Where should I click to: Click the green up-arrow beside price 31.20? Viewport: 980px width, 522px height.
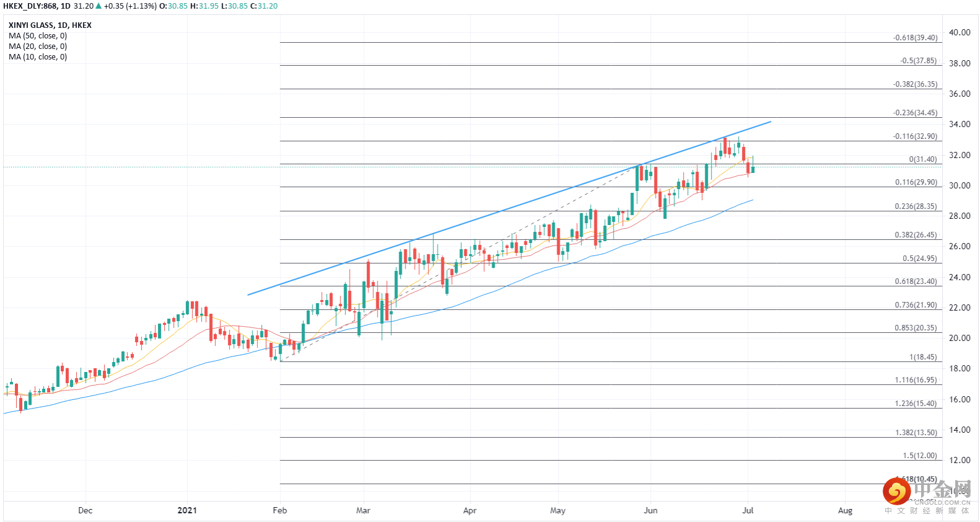coord(99,6)
